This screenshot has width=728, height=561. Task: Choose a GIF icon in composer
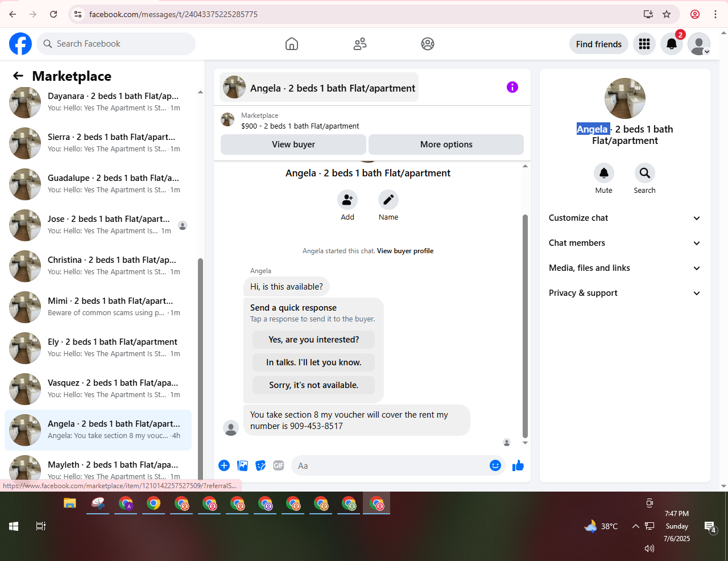279,465
